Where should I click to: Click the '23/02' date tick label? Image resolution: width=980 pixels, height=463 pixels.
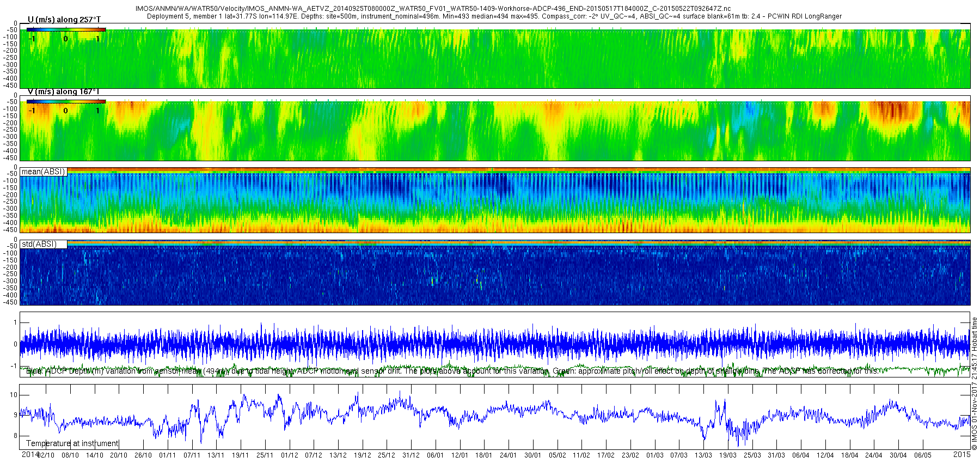tap(630, 455)
